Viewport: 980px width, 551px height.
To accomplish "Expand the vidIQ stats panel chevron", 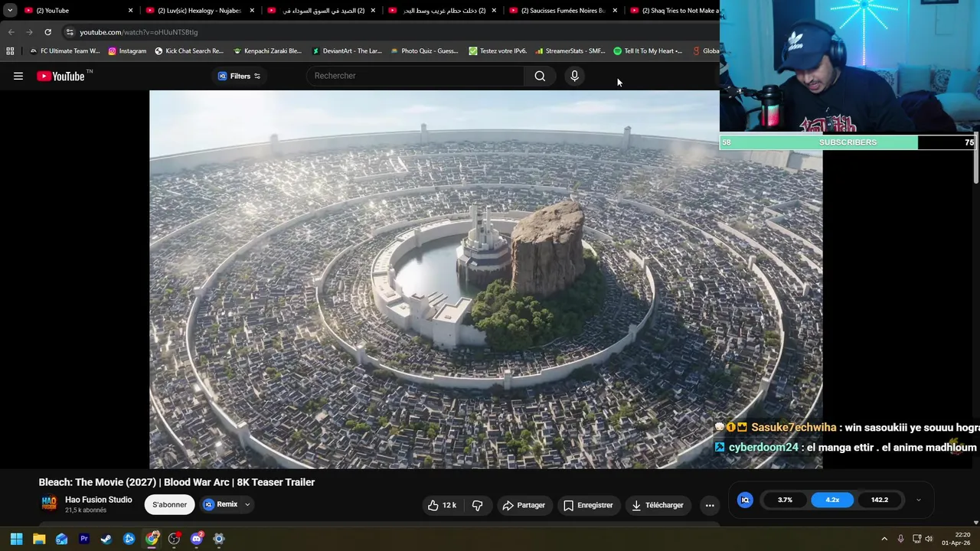I will tap(919, 500).
